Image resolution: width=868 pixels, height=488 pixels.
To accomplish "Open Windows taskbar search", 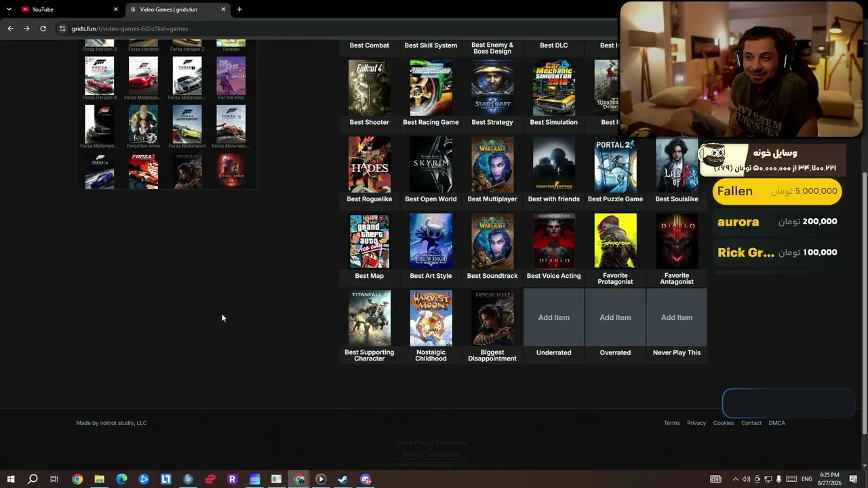I will (33, 479).
